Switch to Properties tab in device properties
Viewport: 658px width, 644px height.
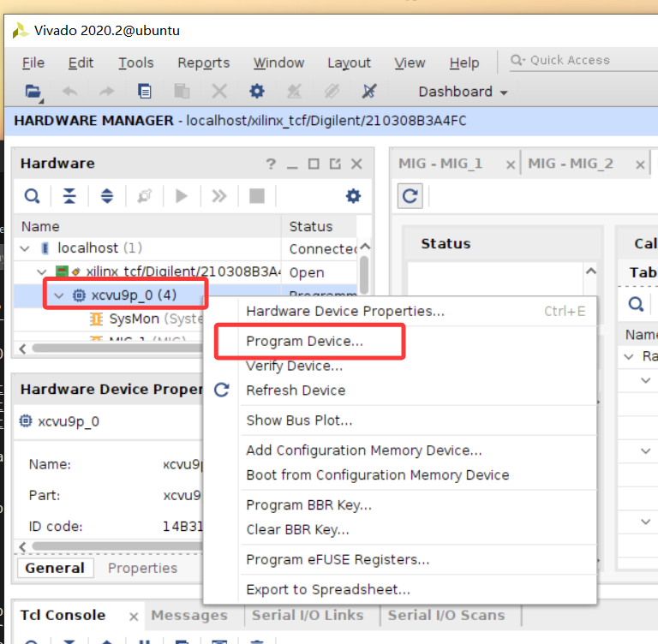[143, 568]
